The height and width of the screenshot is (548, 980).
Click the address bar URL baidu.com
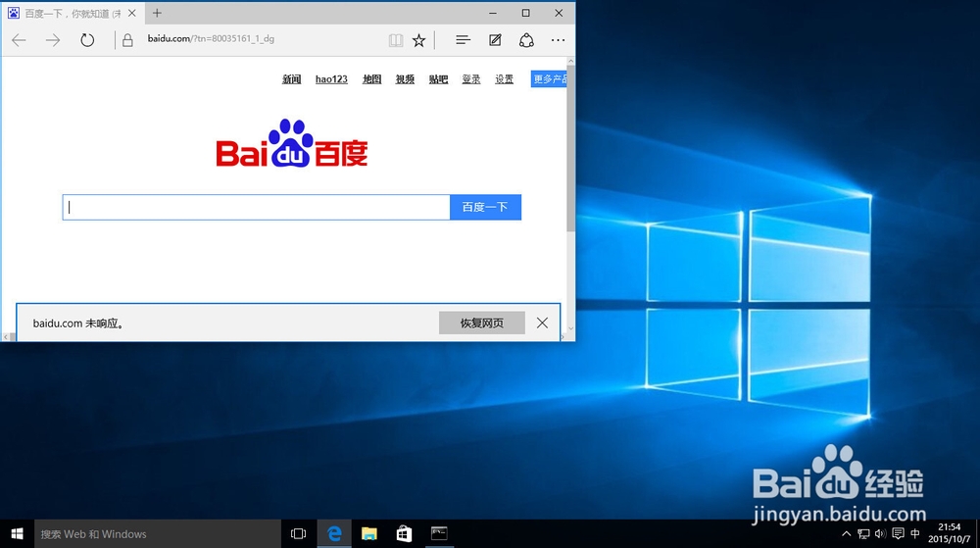pyautogui.click(x=211, y=39)
